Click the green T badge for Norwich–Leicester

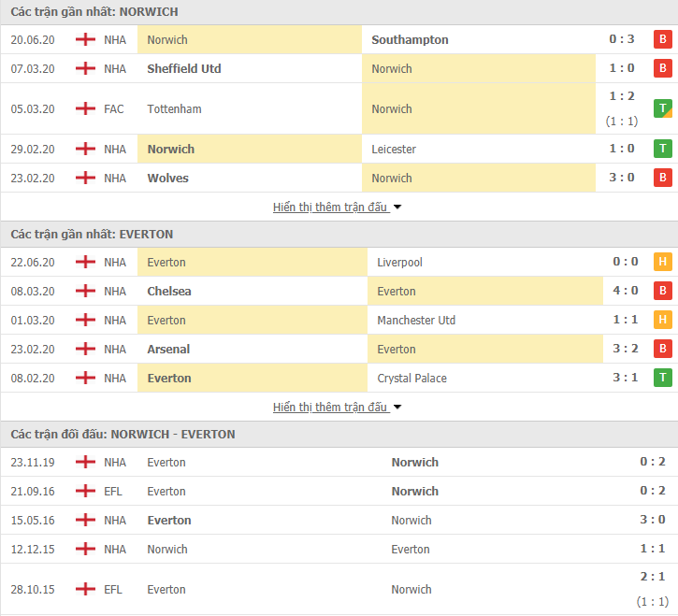click(662, 149)
